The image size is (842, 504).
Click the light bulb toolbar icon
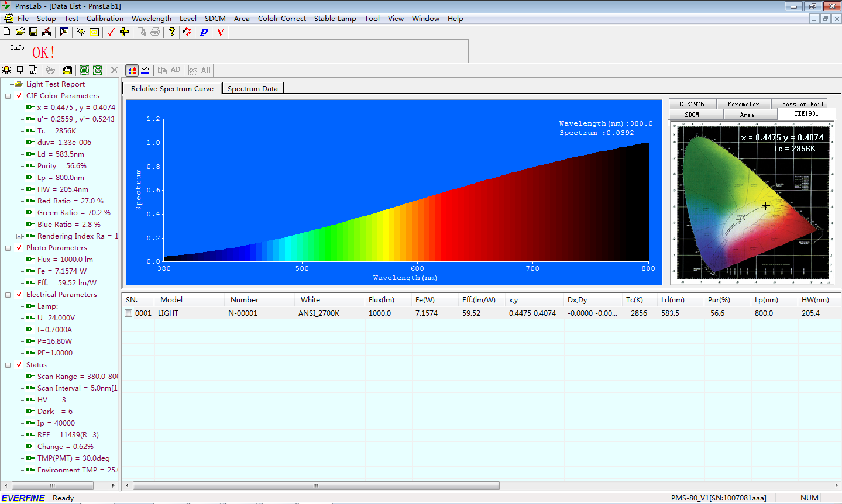[x=81, y=32]
